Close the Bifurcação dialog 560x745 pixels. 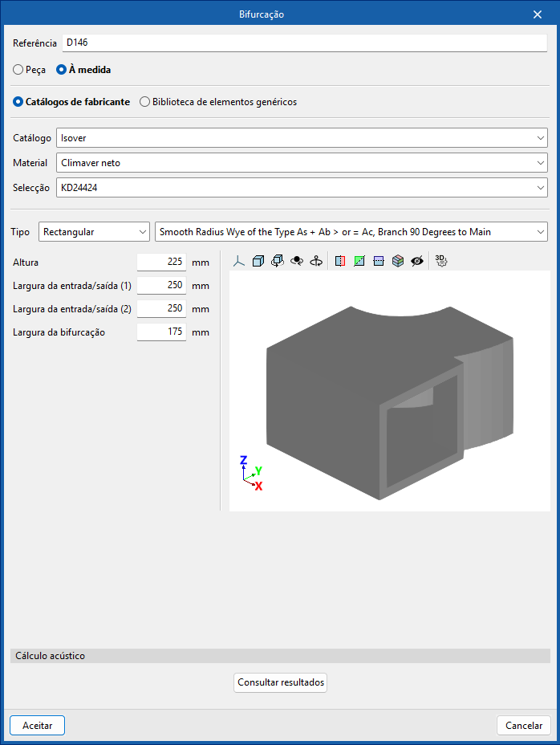point(538,14)
